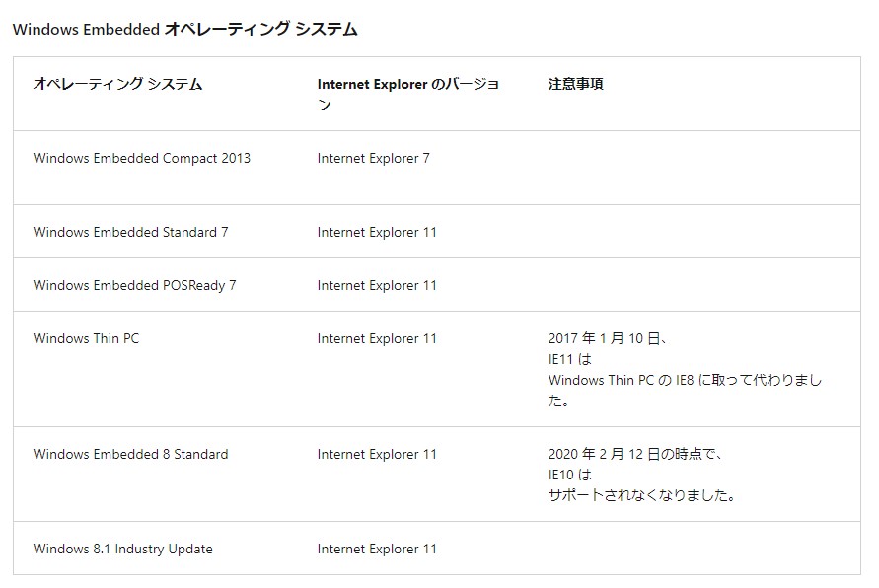Click the Windows 8.1 Industry Update row label
This screenshot has width=879, height=588.
click(122, 549)
